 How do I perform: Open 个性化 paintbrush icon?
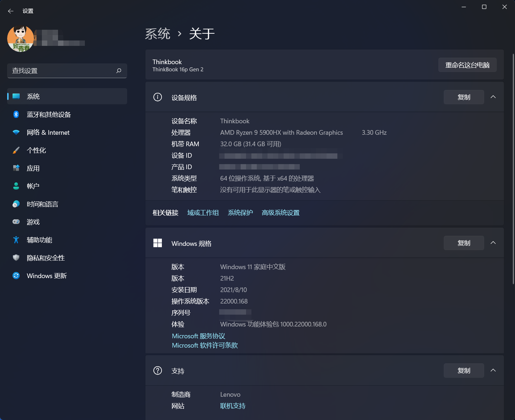[16, 150]
